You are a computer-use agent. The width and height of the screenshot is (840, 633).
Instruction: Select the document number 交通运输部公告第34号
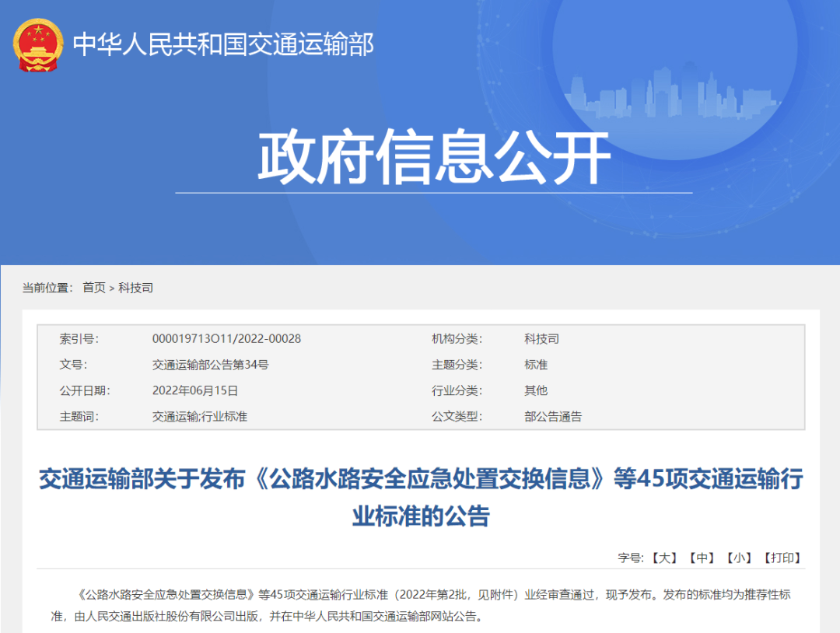click(210, 365)
